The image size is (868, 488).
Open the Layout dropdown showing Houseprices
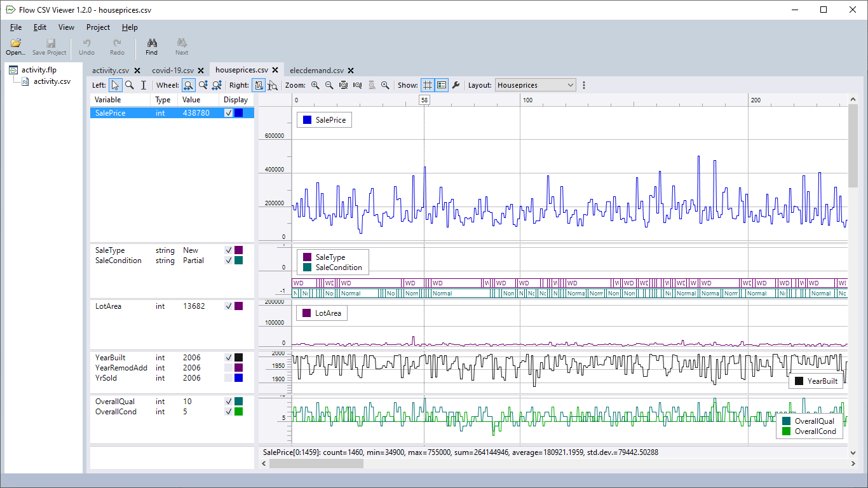[536, 85]
